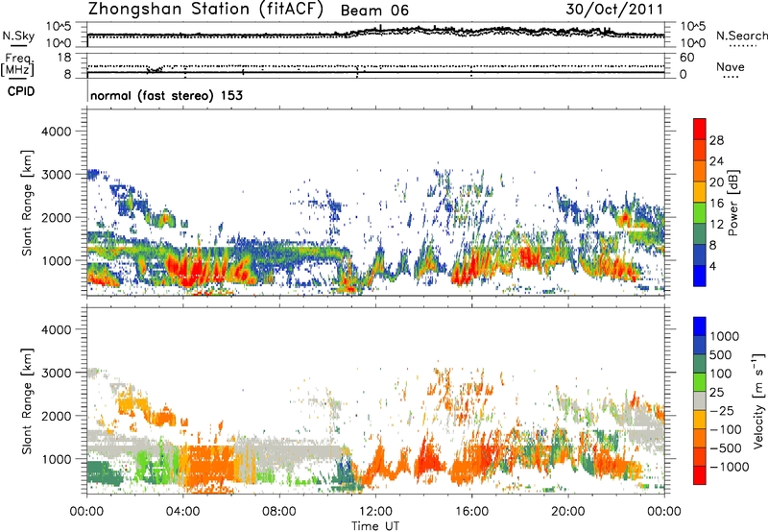
Task: Click the 08:00 time tick label
Action: [279, 512]
